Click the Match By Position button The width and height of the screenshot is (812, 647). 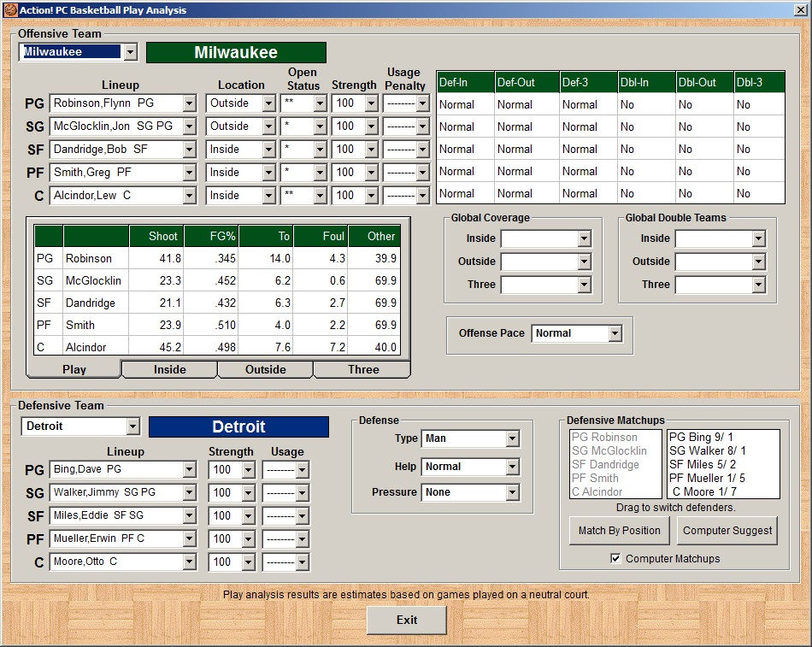pos(619,531)
